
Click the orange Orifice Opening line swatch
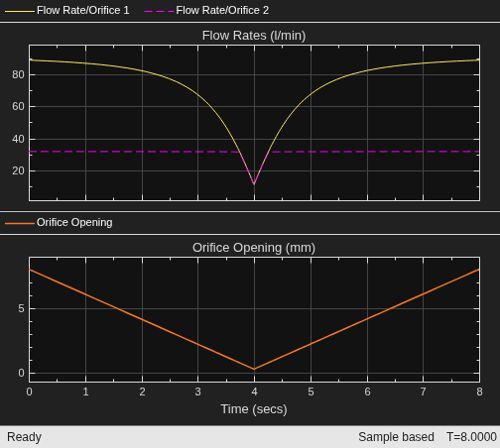click(20, 224)
